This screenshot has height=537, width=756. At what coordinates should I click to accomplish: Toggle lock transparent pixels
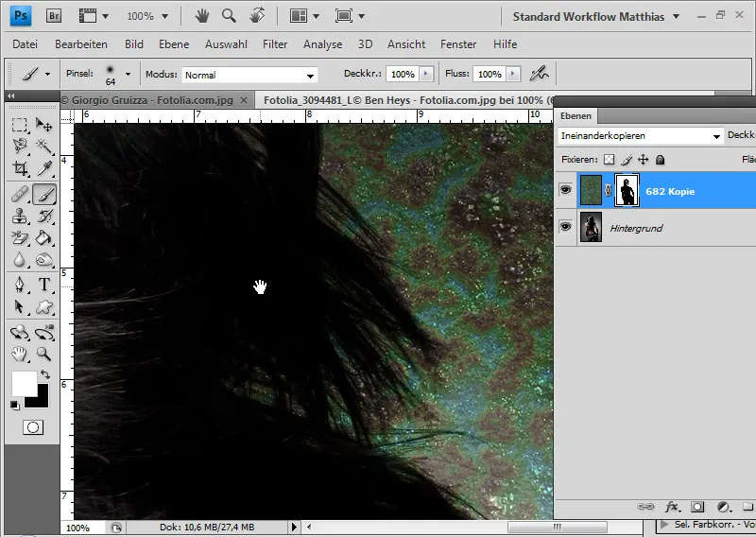(610, 160)
